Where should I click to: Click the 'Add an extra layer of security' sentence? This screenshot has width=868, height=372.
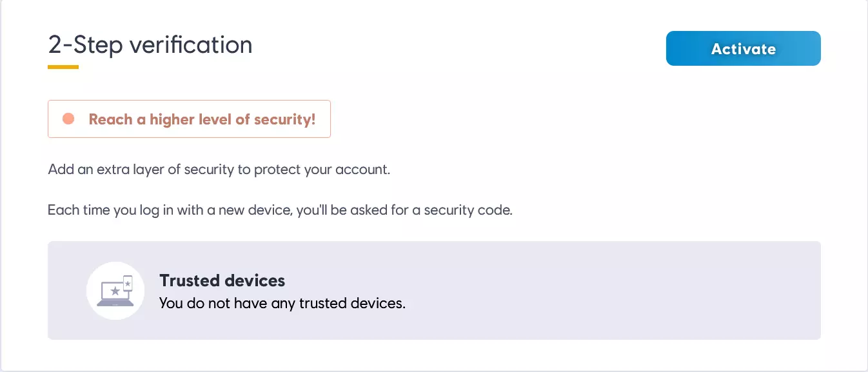219,171
